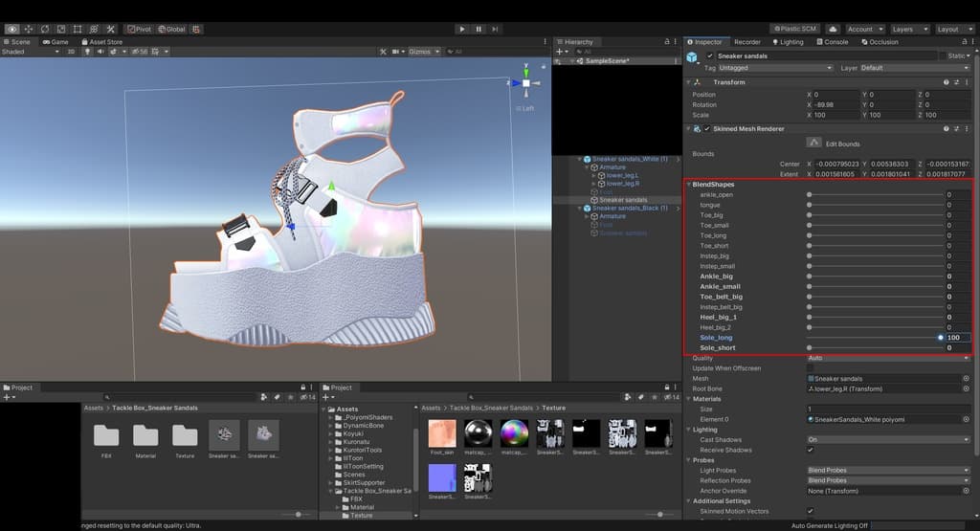Viewport: 980px width, 531px height.
Task: Toggle the Sneaker sandals active checkbox
Action: pos(709,56)
